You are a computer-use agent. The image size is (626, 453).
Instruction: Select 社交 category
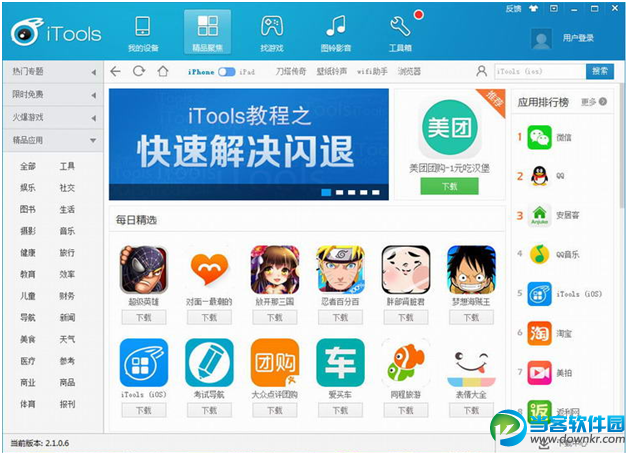[67, 188]
